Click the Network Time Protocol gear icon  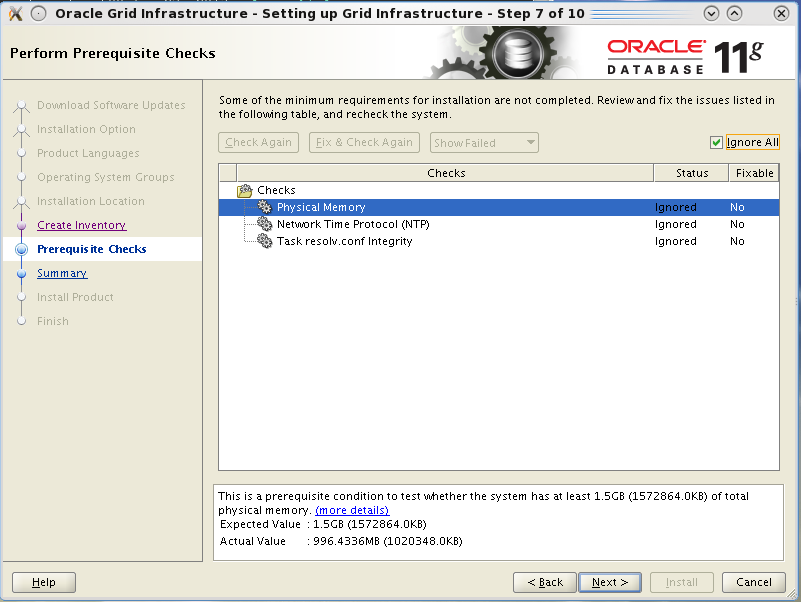pos(264,223)
